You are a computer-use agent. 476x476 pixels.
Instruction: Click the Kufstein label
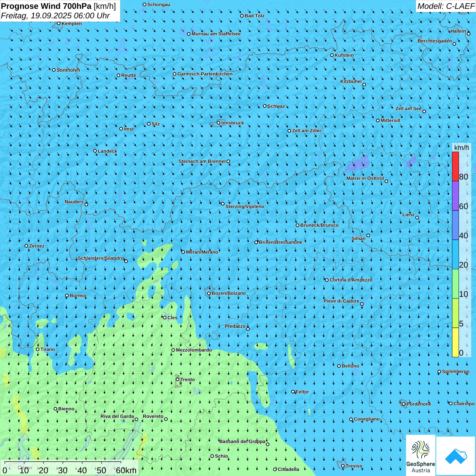tap(344, 55)
